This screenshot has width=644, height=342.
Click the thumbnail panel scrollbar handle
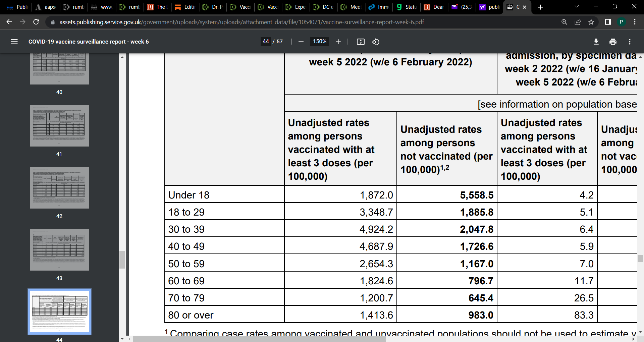122,260
